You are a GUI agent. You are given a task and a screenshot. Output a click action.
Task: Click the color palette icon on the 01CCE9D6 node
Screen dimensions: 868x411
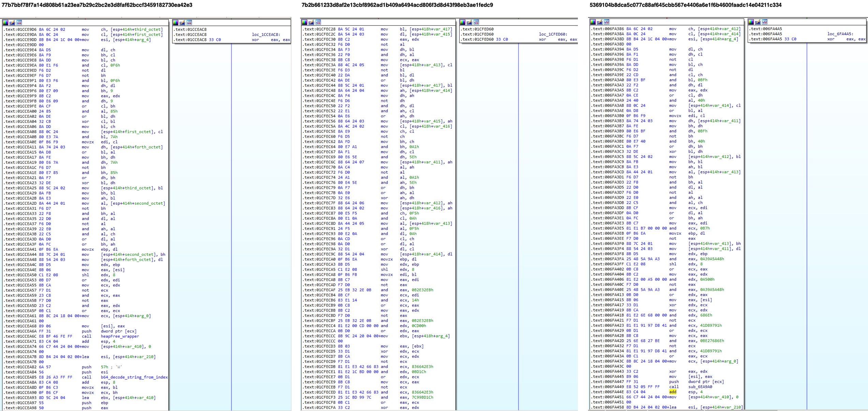[x=5, y=23]
